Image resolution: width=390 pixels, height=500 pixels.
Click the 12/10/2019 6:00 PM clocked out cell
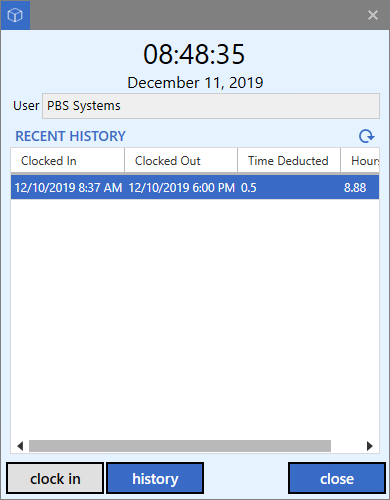(x=182, y=188)
